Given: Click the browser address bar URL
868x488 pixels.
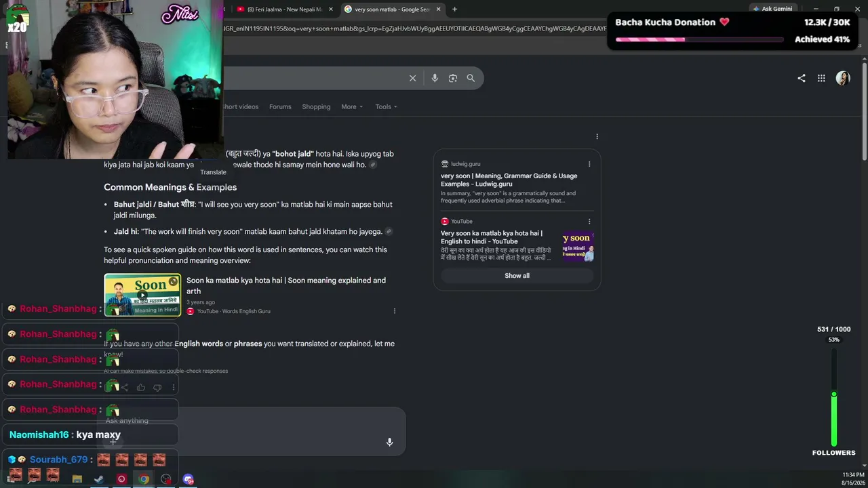Looking at the screenshot, I should [414, 28].
